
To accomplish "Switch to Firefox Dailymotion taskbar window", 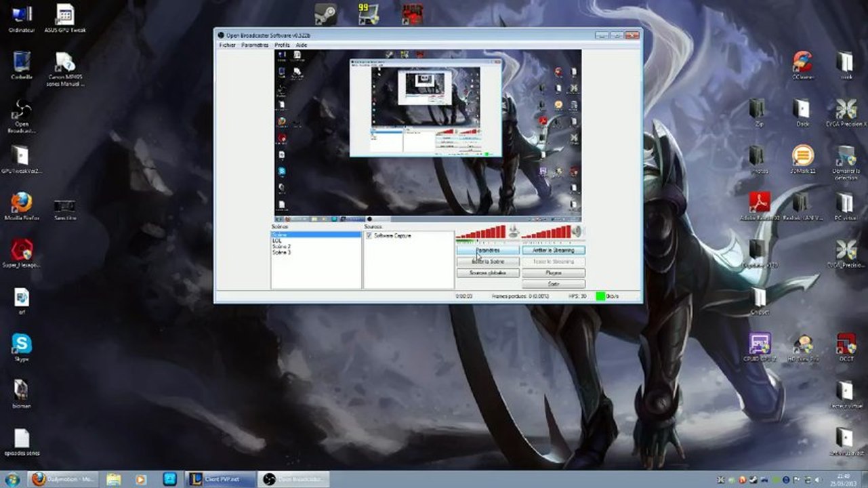I will (64, 479).
